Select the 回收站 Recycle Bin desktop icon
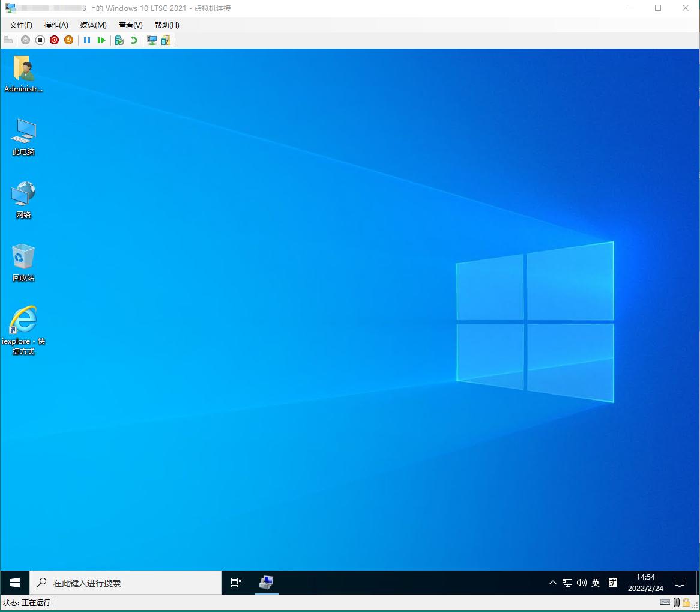700x612 pixels. click(23, 262)
